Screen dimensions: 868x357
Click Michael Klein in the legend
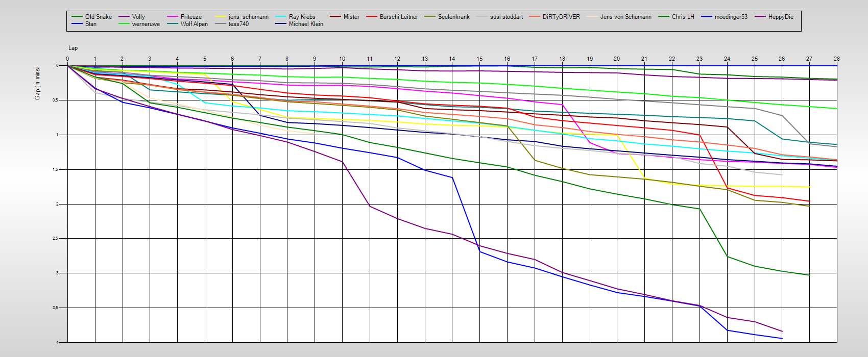click(306, 24)
